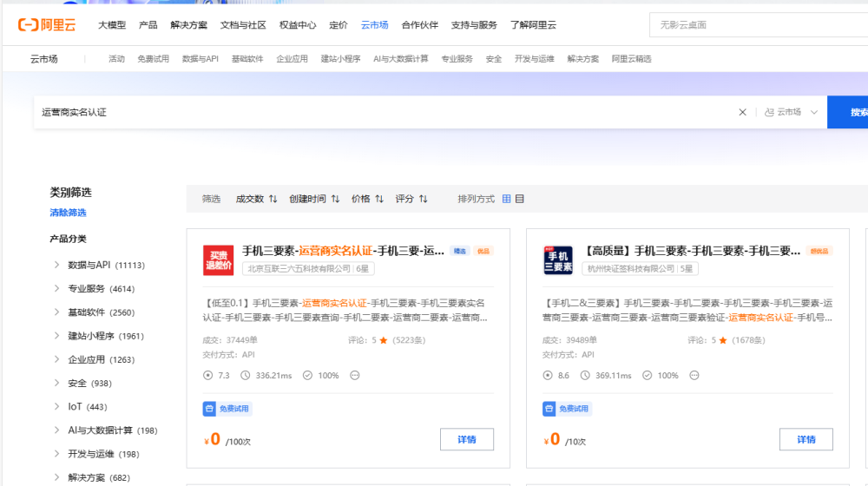Image resolution: width=868 pixels, height=486 pixels.
Task: Click the blue search button
Action: pos(847,112)
